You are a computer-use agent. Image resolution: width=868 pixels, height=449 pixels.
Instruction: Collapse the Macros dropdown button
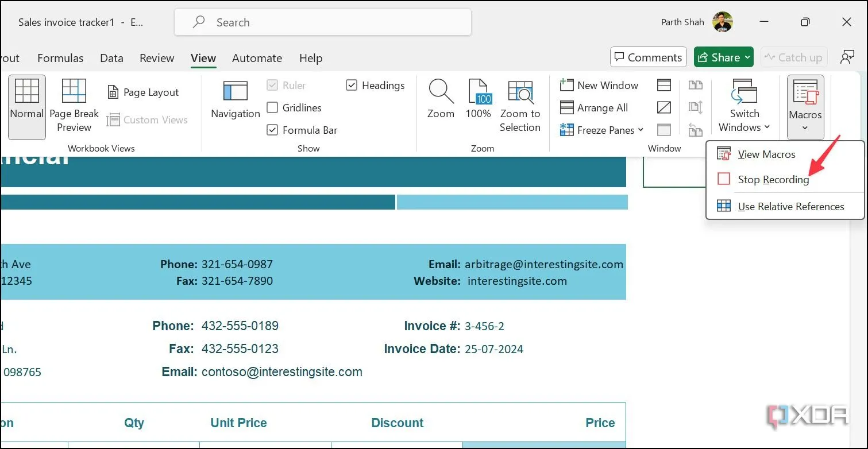[805, 107]
